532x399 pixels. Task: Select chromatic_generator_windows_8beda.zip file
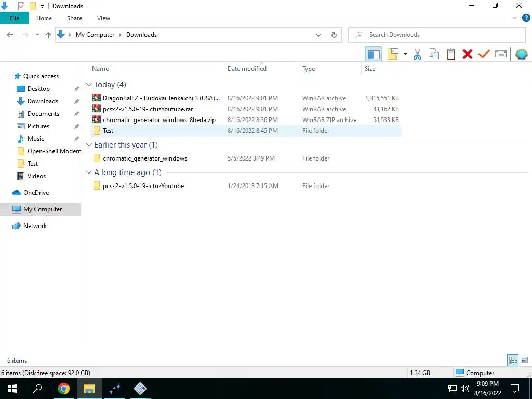coord(246,120)
